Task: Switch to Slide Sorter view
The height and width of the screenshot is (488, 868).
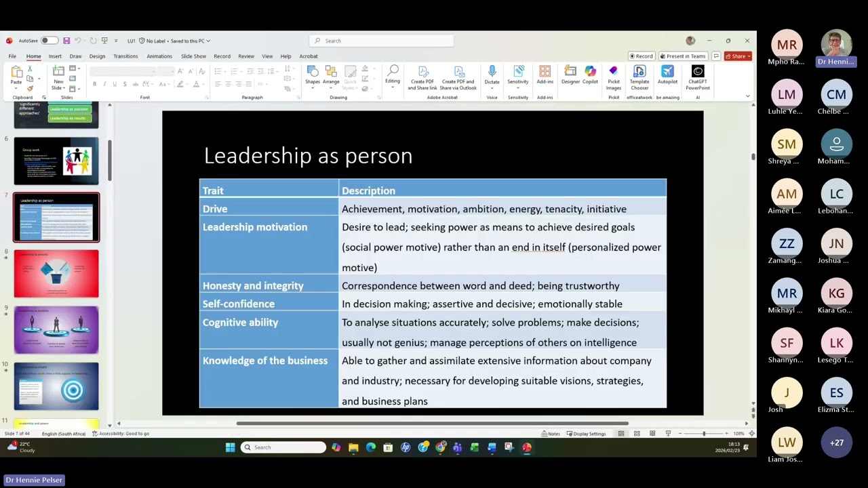Action: click(x=637, y=434)
